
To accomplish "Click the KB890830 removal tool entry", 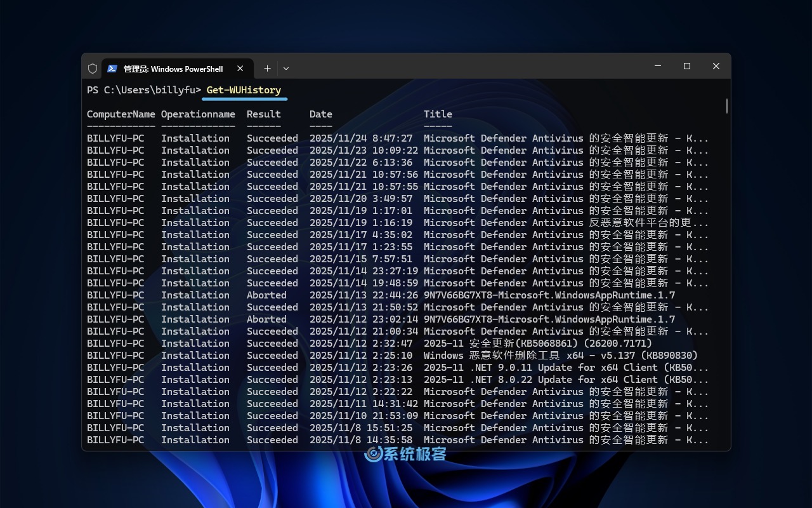I will (x=560, y=356).
